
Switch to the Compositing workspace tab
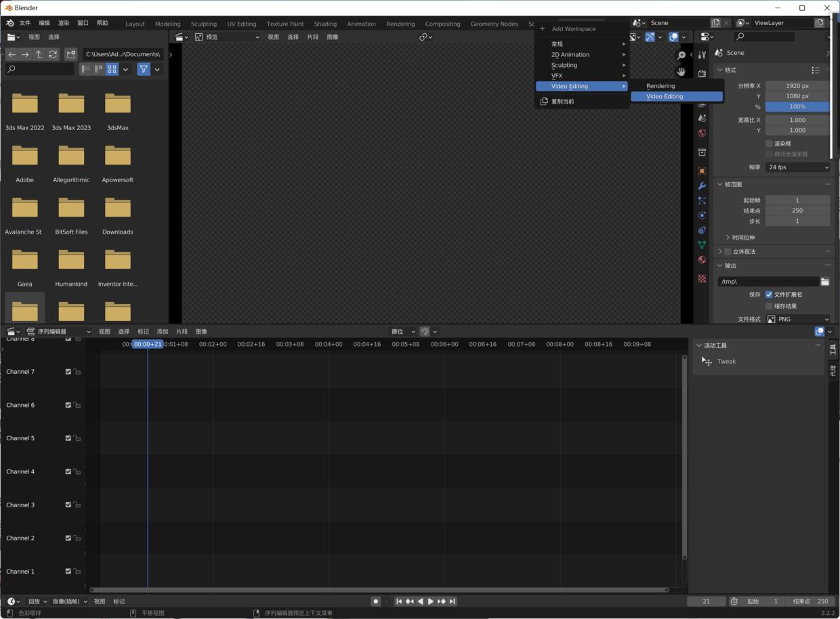pyautogui.click(x=442, y=24)
